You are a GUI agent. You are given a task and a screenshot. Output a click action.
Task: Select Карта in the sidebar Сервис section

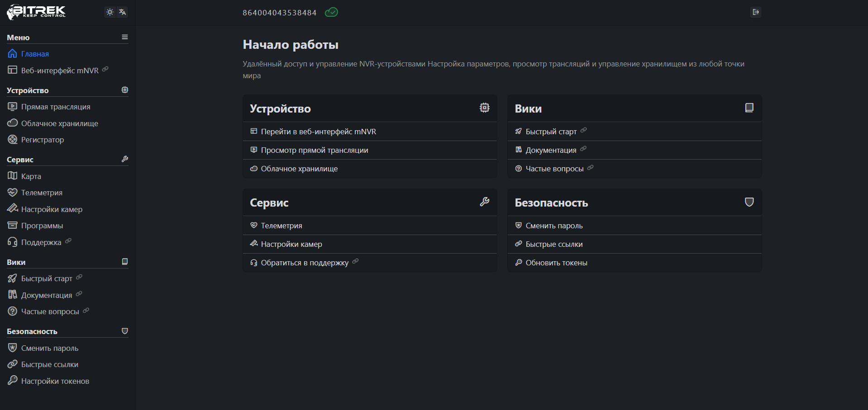pos(31,176)
